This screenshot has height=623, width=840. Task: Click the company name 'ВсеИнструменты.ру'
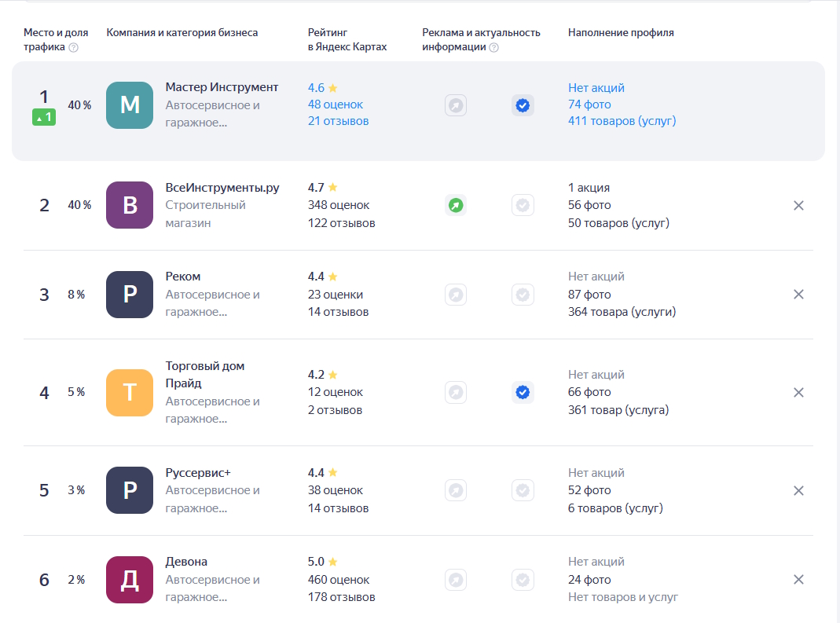[x=222, y=188]
